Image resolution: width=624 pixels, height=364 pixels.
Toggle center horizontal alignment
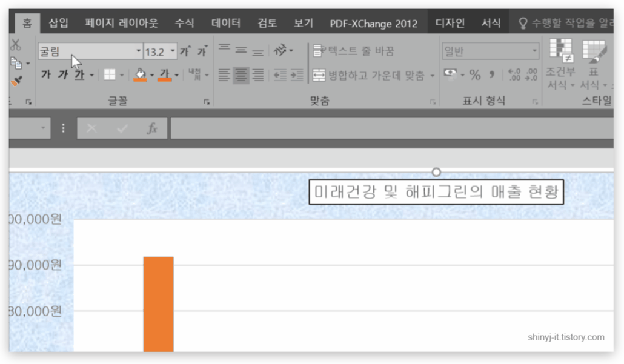241,74
